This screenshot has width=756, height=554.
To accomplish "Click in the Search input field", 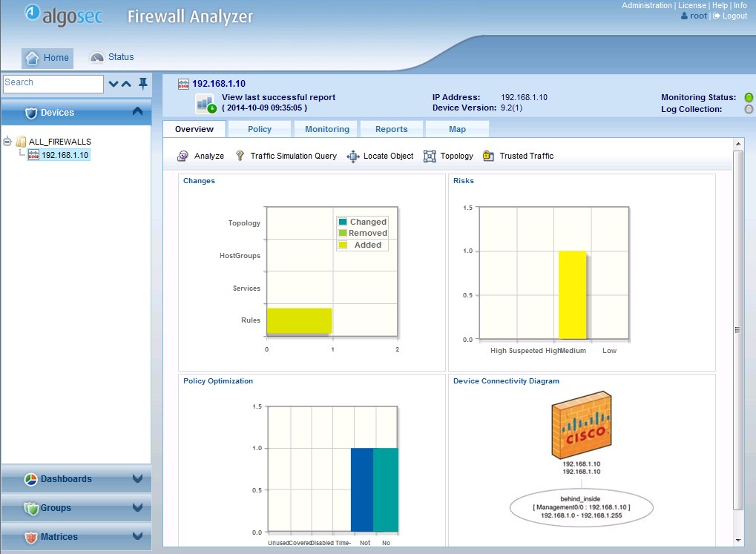I will (53, 83).
